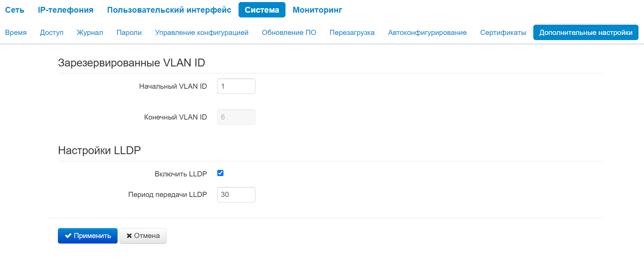Go to Управление конфигурацией tab
The width and height of the screenshot is (644, 261).
[202, 33]
